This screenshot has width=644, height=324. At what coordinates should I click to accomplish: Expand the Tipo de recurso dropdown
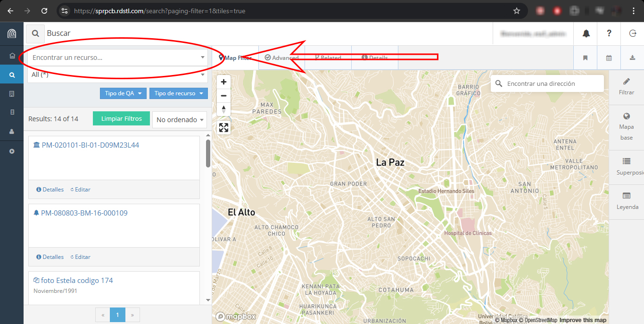[x=178, y=93]
